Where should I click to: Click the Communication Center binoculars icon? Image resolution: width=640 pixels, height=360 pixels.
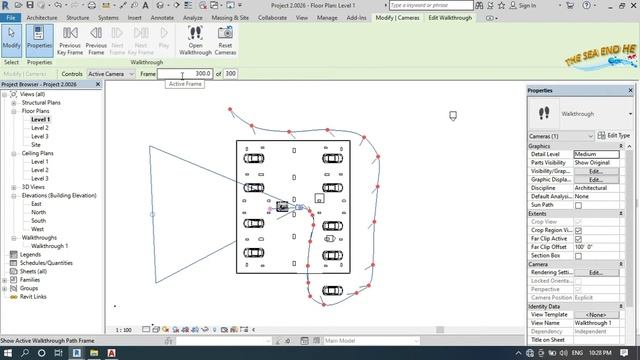(479, 5)
